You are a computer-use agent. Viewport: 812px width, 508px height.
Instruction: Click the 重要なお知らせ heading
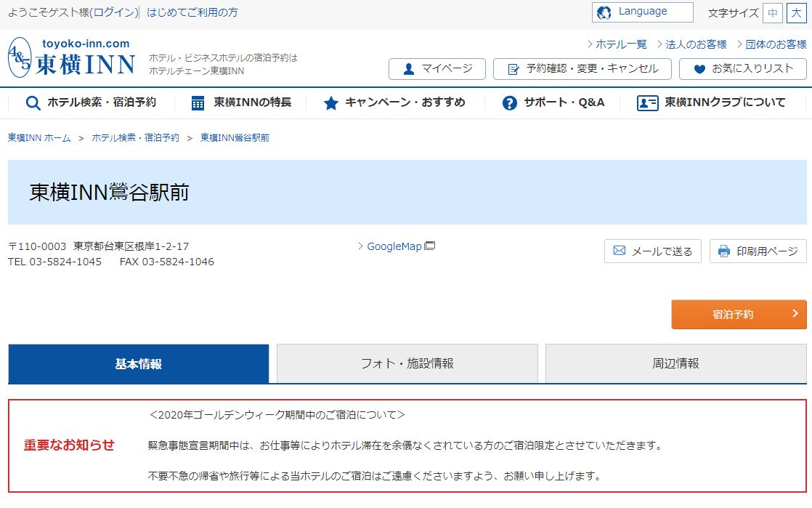pyautogui.click(x=69, y=445)
